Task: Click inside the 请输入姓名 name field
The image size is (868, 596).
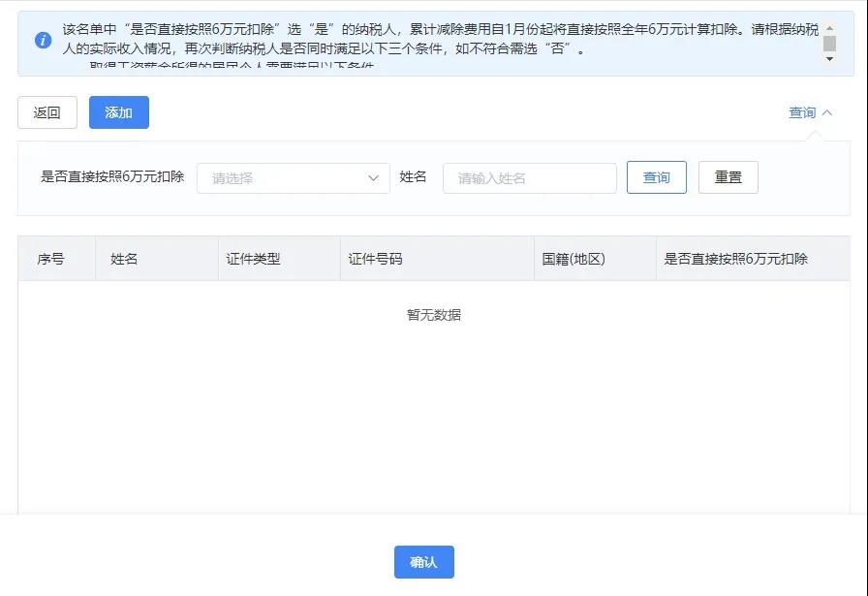Action: (529, 177)
